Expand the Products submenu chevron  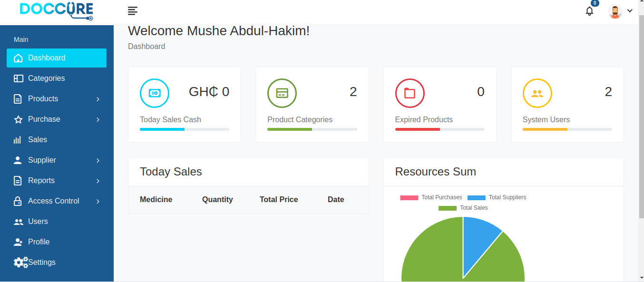click(98, 99)
